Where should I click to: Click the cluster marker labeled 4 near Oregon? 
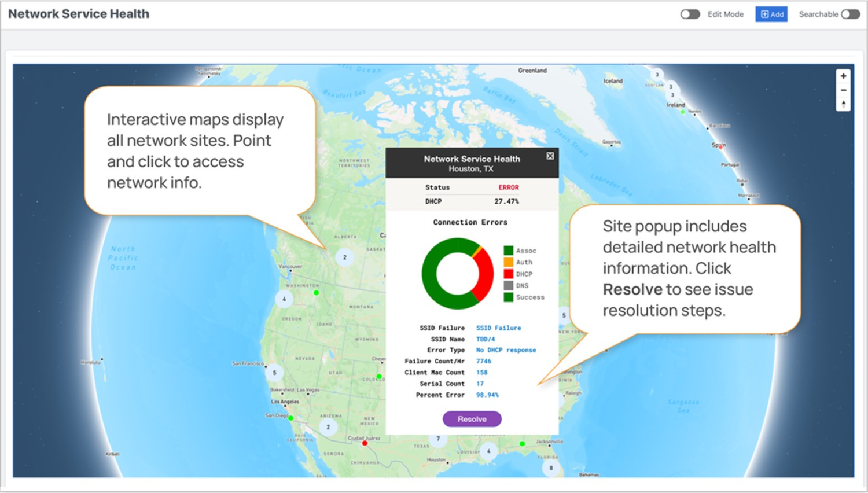(x=284, y=300)
